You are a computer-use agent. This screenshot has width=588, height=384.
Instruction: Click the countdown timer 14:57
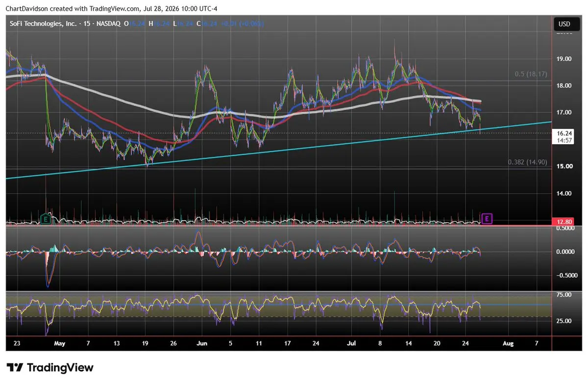point(565,140)
